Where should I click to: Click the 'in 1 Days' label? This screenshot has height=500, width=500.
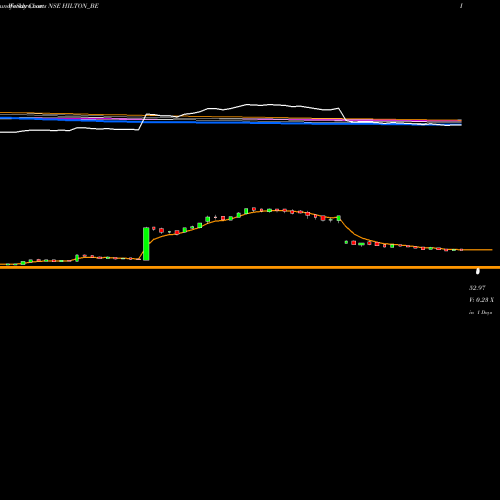click(480, 313)
